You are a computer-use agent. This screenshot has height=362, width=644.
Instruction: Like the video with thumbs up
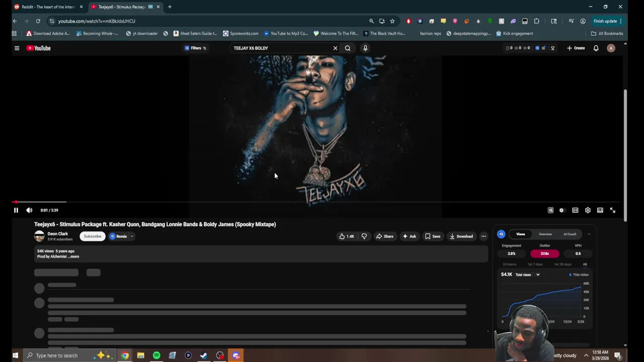347,236
